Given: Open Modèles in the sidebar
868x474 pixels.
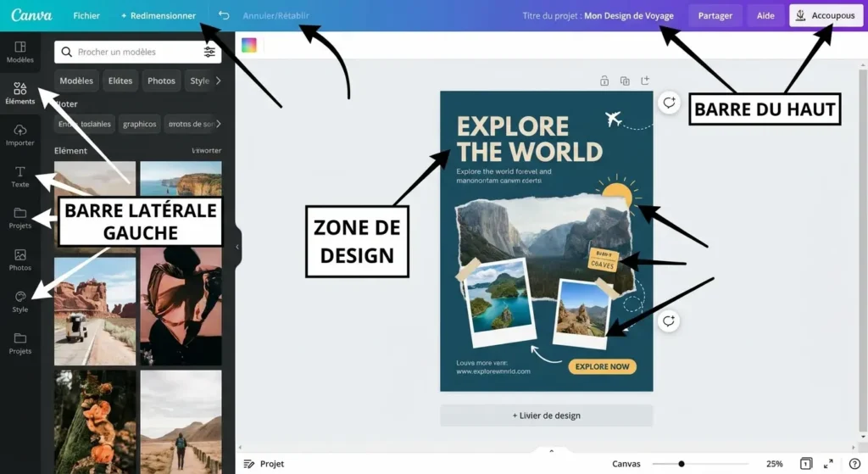Looking at the screenshot, I should [20, 52].
